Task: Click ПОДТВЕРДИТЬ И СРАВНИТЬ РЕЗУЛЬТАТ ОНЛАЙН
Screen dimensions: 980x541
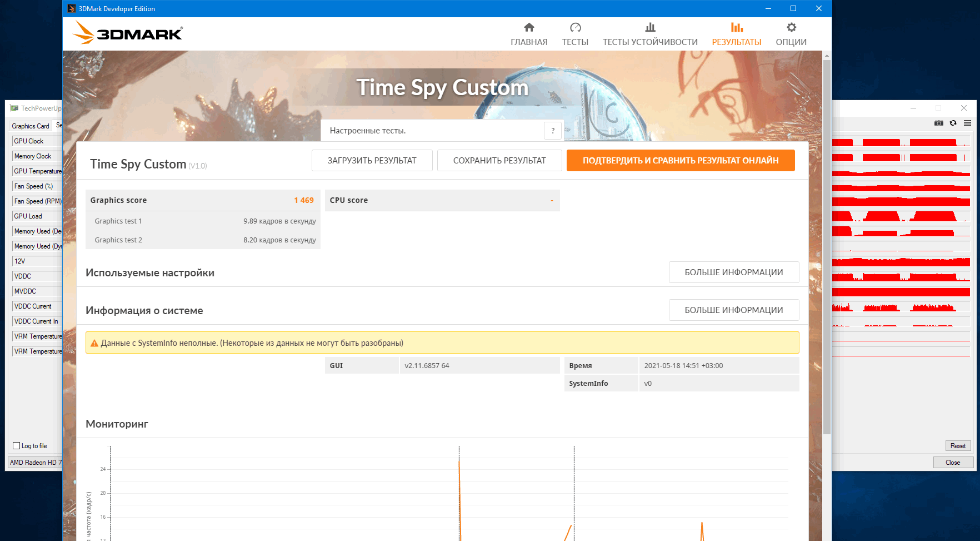Action: 681,160
